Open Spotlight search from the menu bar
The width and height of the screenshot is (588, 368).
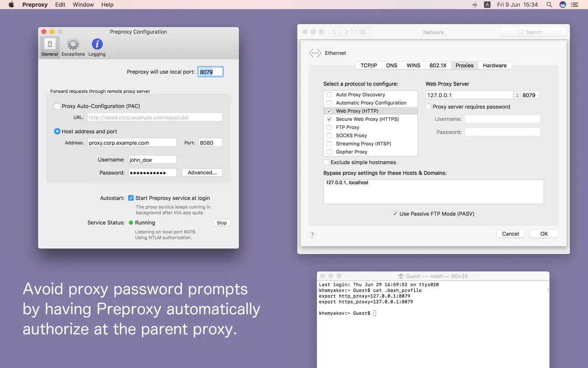point(548,5)
